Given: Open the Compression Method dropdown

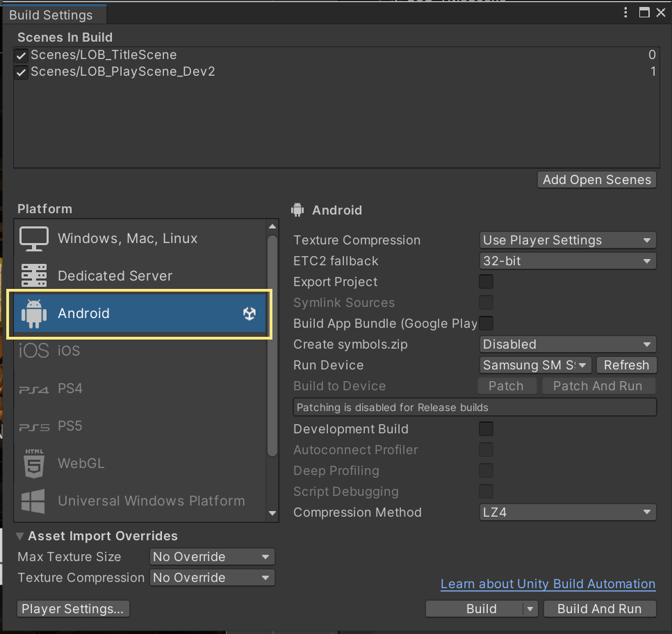Looking at the screenshot, I should click(x=568, y=512).
